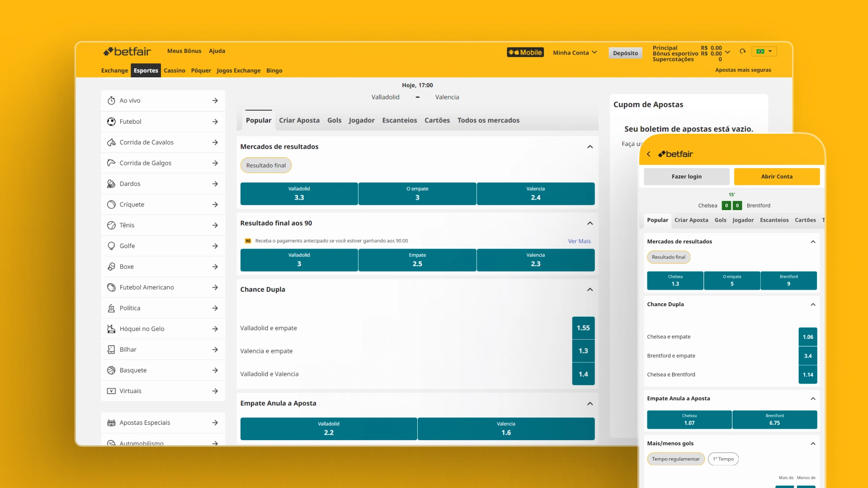Select Valladolid 2.2 Empate Anula a Aposta
The width and height of the screenshot is (868, 488).
click(329, 429)
